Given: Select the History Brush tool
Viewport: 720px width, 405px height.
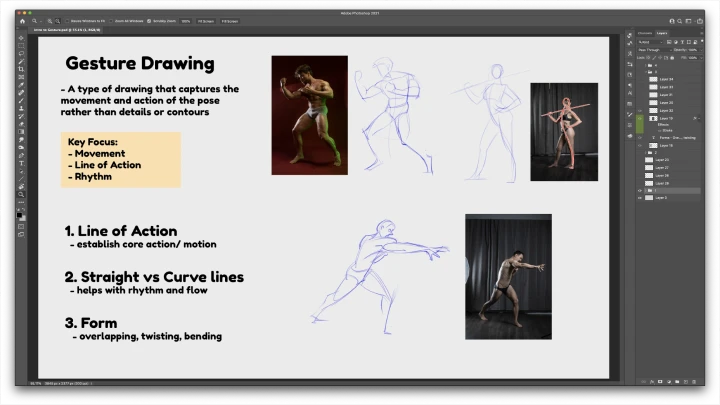Looking at the screenshot, I should click(x=21, y=116).
